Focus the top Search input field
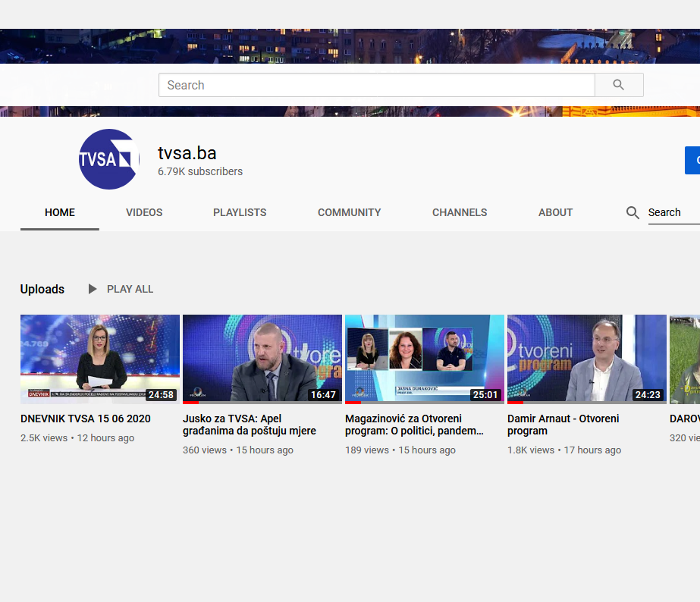The height and width of the screenshot is (602, 700). pos(377,85)
